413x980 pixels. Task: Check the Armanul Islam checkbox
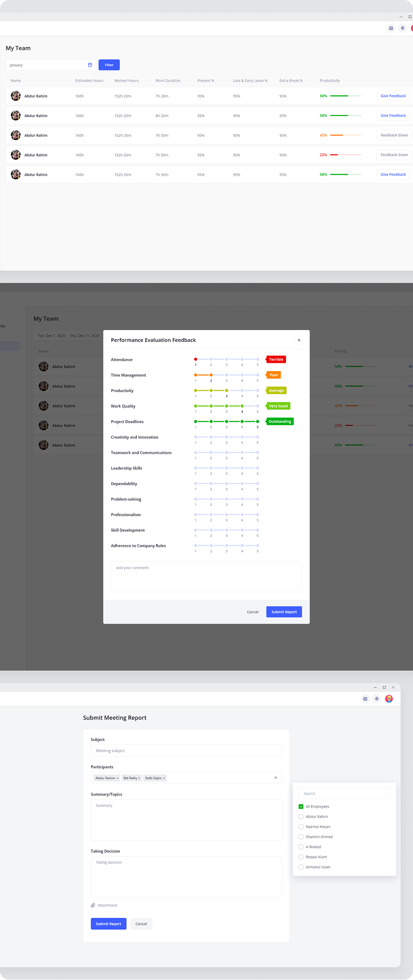[x=301, y=867]
